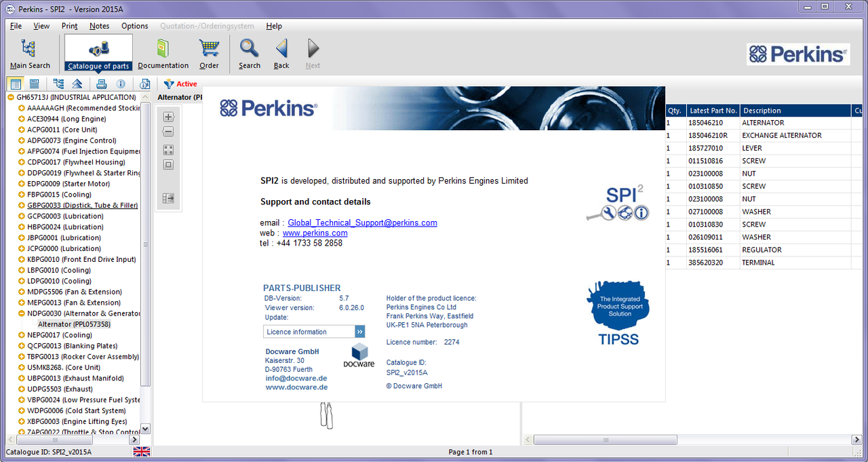
Task: Expand the QCPG0013 (Blanking Plates) node
Action: (x=22, y=346)
